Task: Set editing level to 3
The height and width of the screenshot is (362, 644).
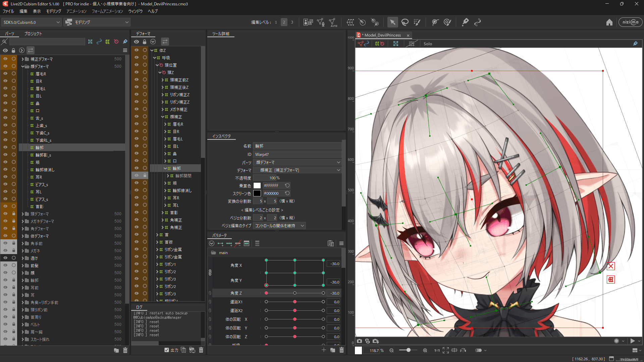Action: pyautogui.click(x=292, y=22)
